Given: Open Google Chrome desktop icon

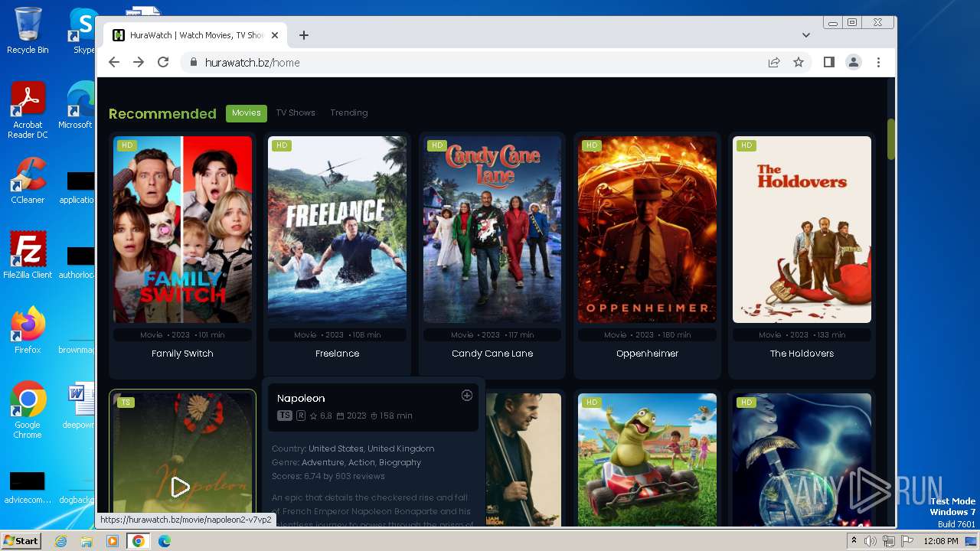Looking at the screenshot, I should 28,410.
